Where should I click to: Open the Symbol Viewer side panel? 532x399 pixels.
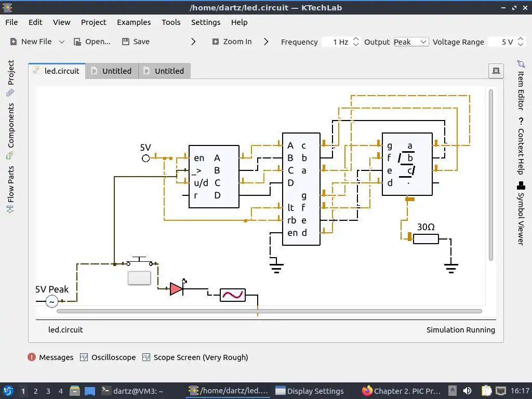click(521, 214)
